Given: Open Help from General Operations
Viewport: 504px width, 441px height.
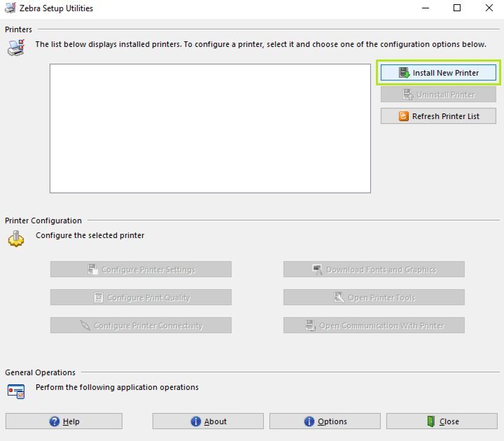Looking at the screenshot, I should point(64,421).
